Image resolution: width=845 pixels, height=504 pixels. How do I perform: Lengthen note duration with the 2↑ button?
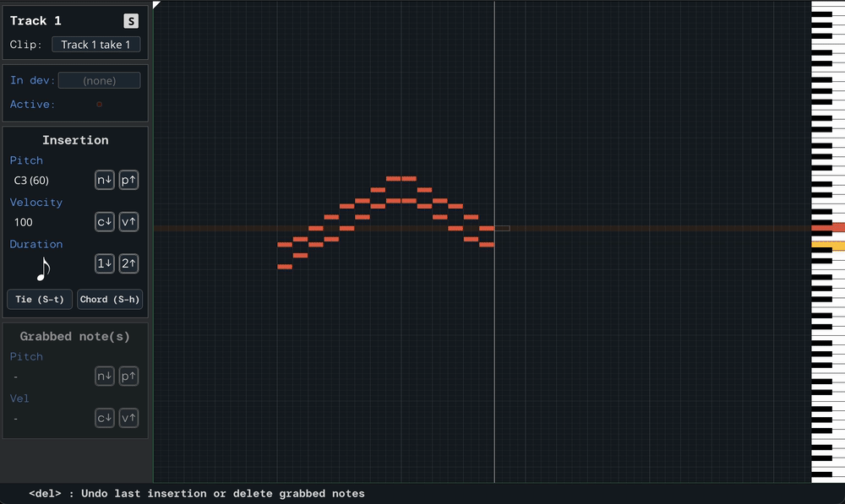pos(128,264)
